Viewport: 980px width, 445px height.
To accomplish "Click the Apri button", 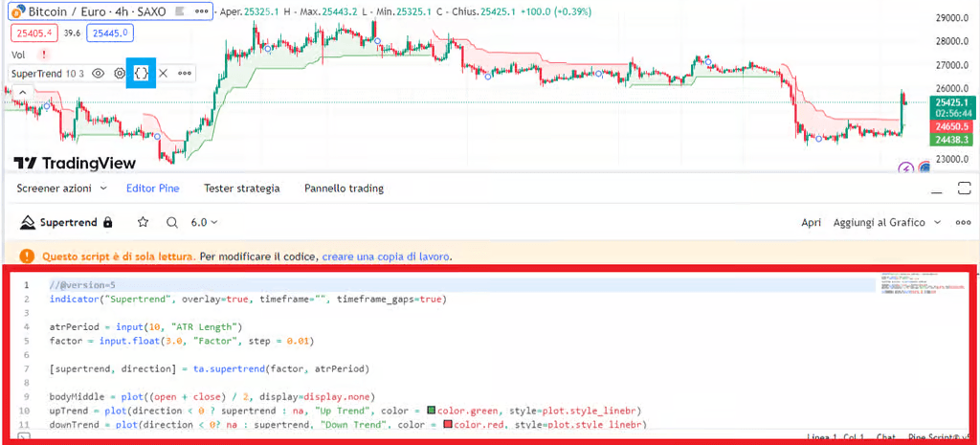I will pyautogui.click(x=811, y=222).
